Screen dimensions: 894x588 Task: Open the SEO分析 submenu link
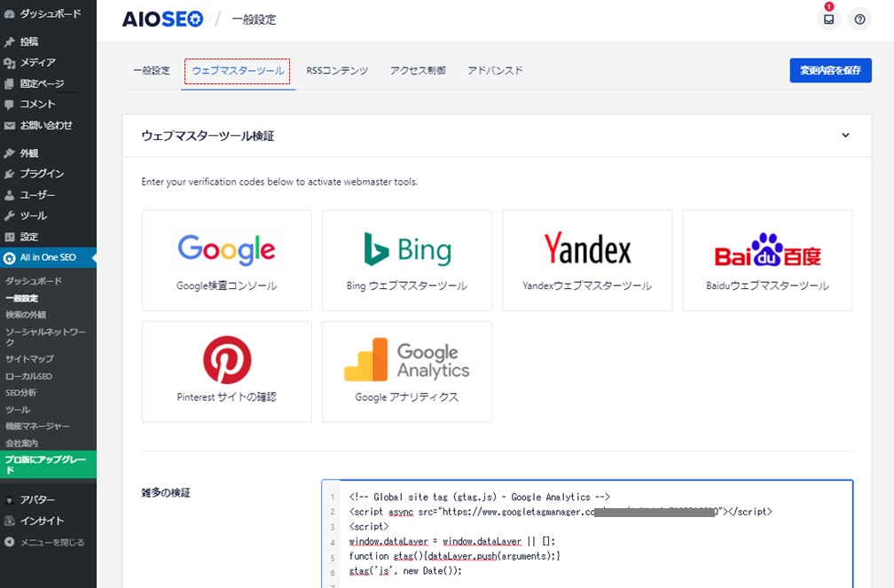(x=20, y=393)
